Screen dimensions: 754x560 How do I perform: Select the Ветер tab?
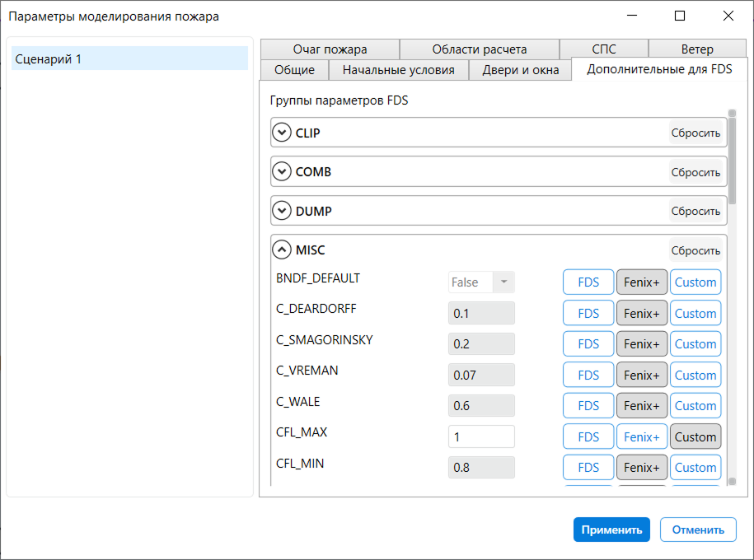697,49
